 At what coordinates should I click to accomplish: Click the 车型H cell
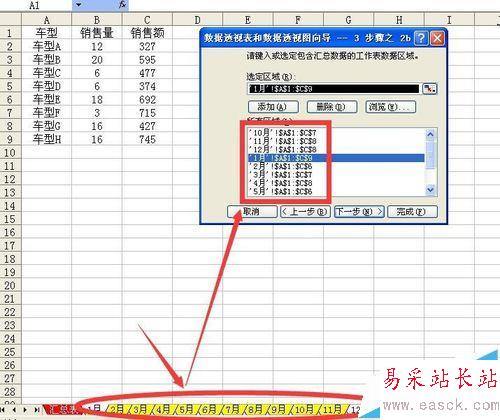click(47, 139)
